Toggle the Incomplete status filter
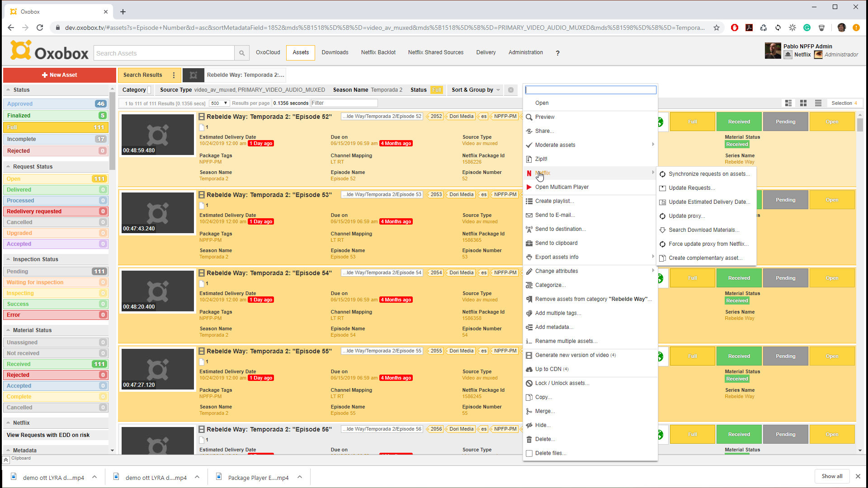Screen dimensions: 868x488 (56, 139)
